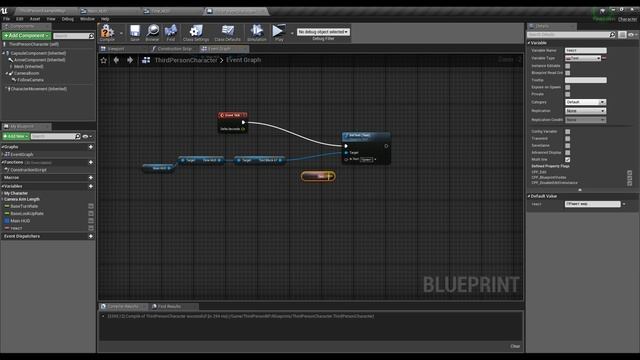Click the search icon in Components panel
This screenshot has width=640, height=360.
pos(91,36)
